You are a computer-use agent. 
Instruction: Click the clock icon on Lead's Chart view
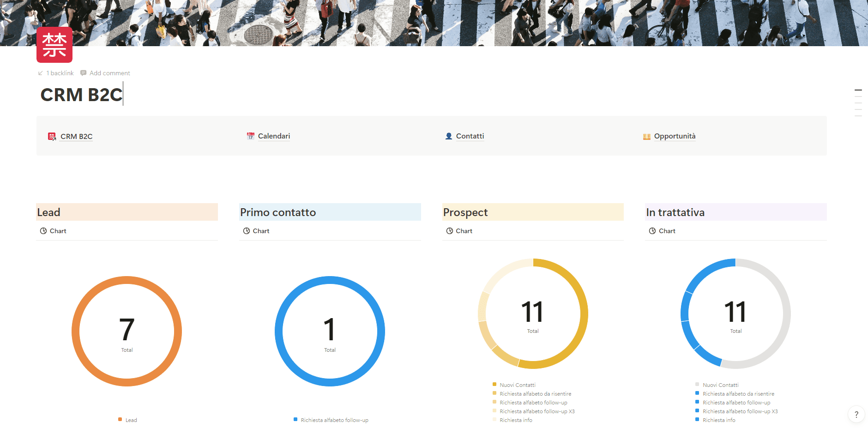click(x=43, y=230)
